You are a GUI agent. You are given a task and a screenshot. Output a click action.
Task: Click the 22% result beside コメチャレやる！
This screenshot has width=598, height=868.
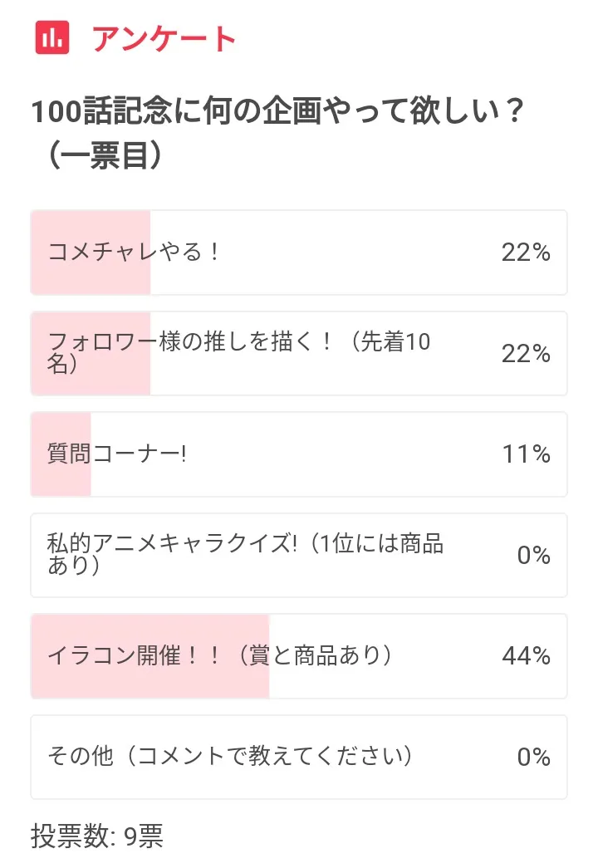(526, 253)
